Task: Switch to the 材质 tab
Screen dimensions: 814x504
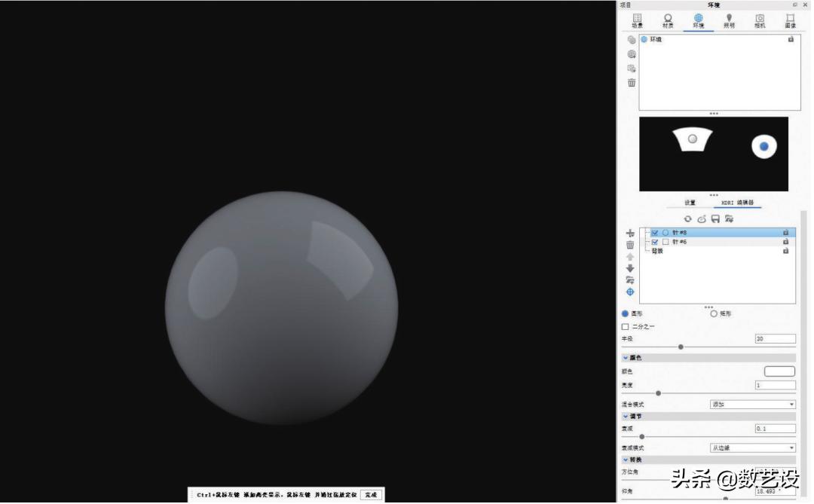Action: point(668,21)
